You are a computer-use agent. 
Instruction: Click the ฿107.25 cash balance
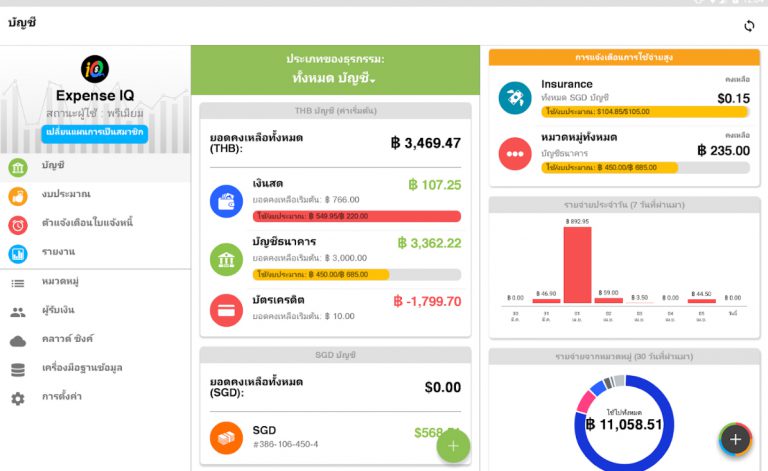pos(434,185)
